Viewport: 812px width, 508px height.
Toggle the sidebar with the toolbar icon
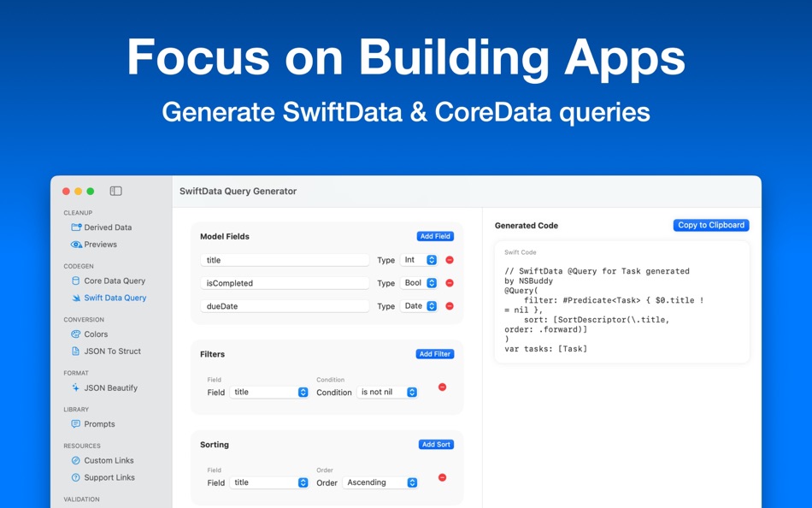point(116,192)
